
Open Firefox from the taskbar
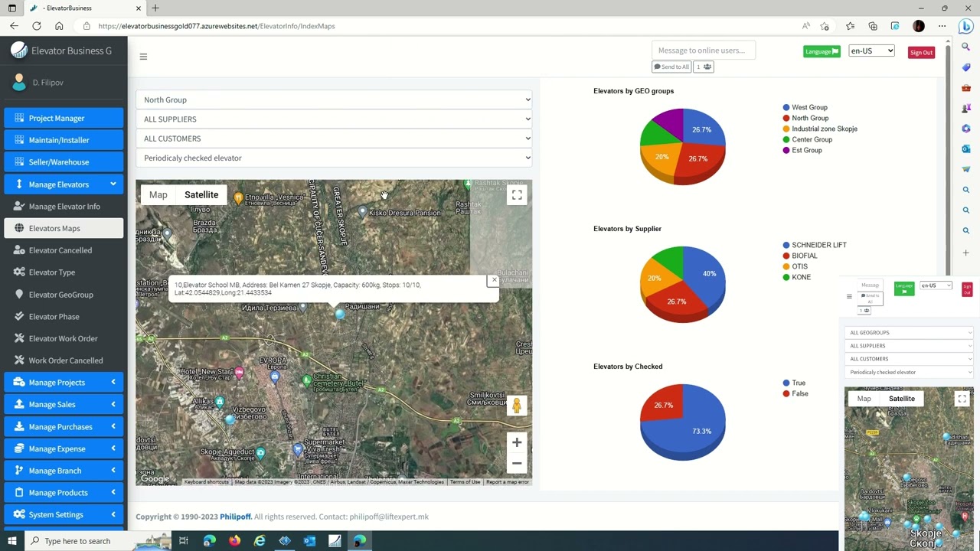click(234, 541)
